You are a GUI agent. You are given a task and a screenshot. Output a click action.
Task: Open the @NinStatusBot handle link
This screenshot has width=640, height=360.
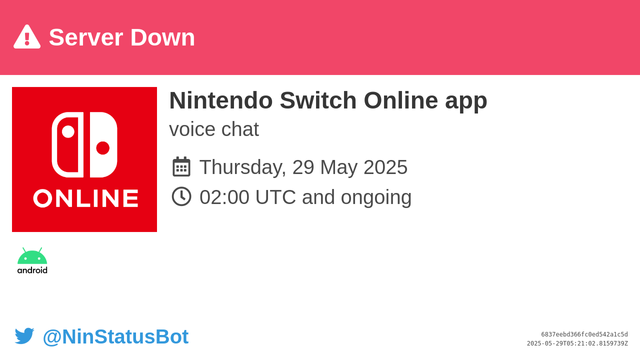(116, 337)
